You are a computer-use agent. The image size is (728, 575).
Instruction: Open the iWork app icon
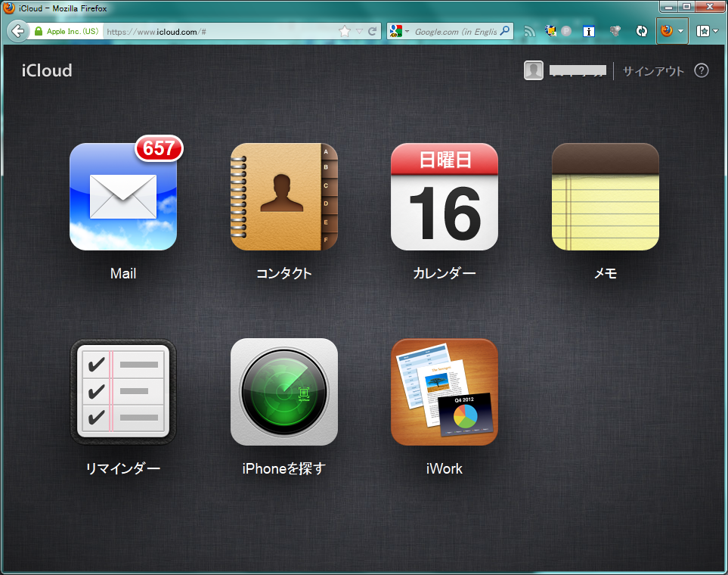445,392
